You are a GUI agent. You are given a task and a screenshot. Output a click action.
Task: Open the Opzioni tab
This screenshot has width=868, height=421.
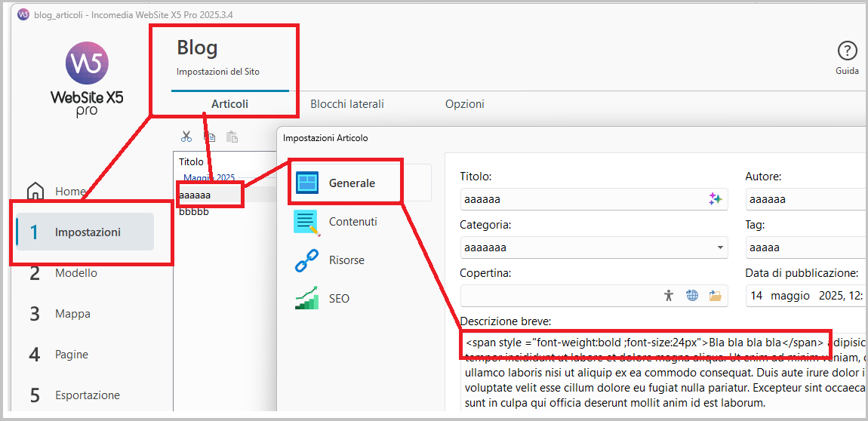(x=464, y=104)
